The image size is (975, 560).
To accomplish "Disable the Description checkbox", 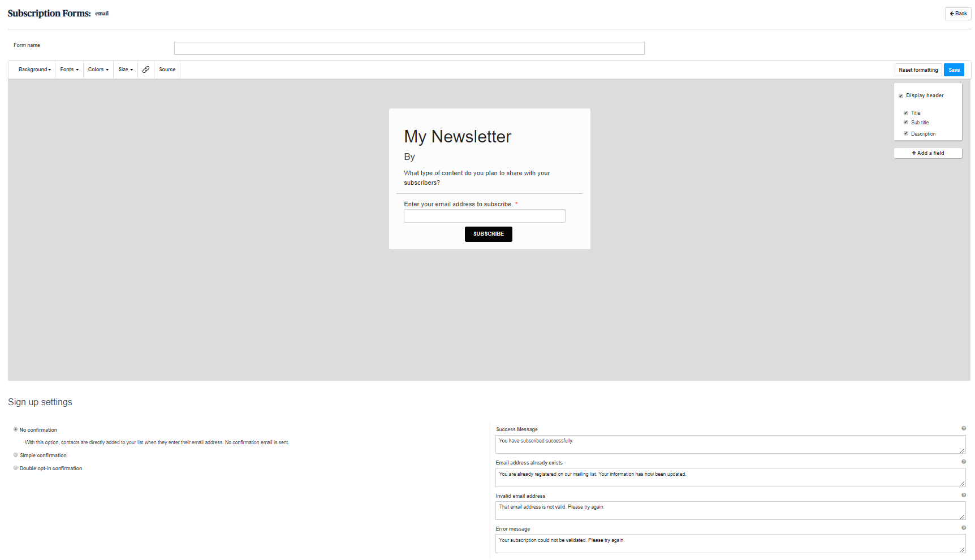I will point(906,133).
